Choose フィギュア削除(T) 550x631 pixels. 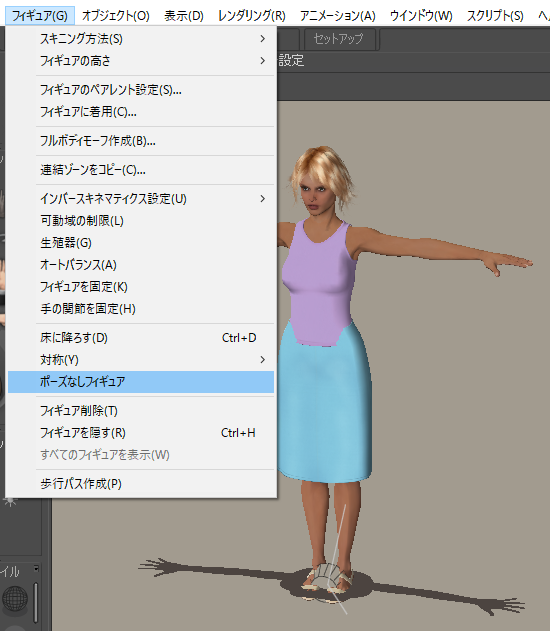point(141,411)
